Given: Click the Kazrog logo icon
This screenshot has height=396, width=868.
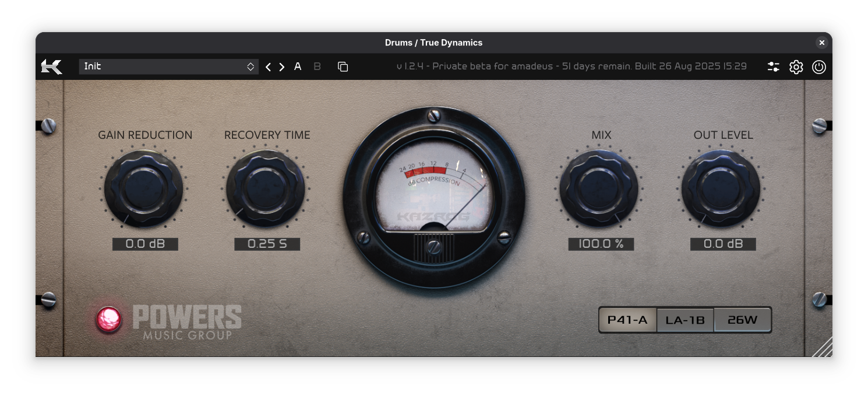Looking at the screenshot, I should [x=51, y=66].
